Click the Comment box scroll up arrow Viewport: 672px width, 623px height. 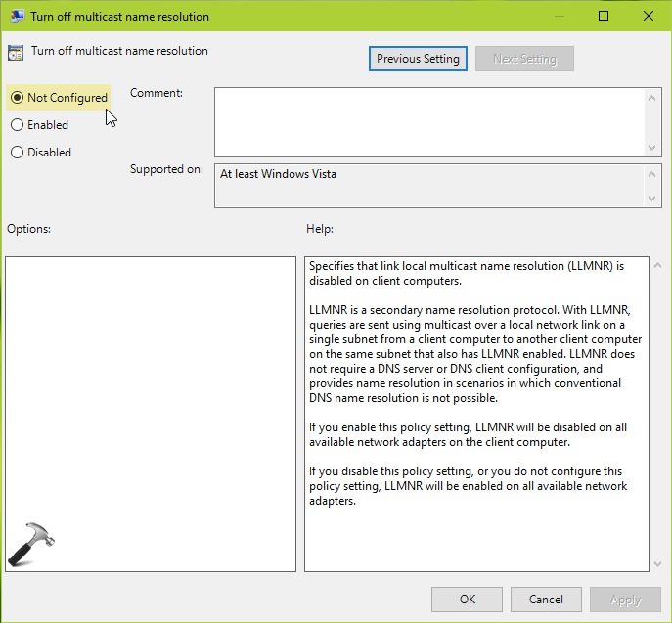pyautogui.click(x=651, y=98)
